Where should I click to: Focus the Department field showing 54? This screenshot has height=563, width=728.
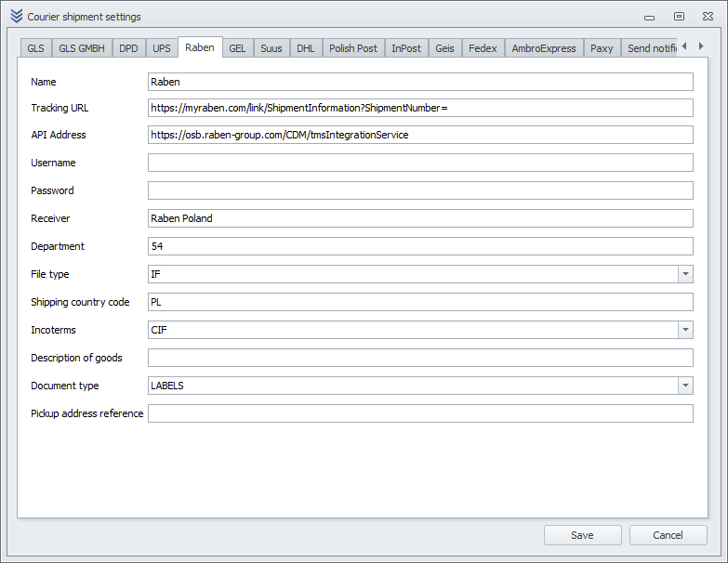tap(420, 246)
